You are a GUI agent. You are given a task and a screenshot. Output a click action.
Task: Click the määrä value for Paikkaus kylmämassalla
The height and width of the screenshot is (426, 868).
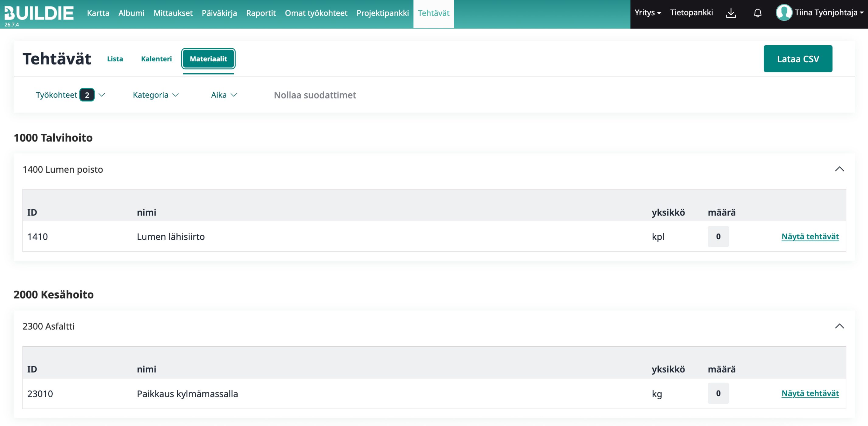(x=718, y=393)
